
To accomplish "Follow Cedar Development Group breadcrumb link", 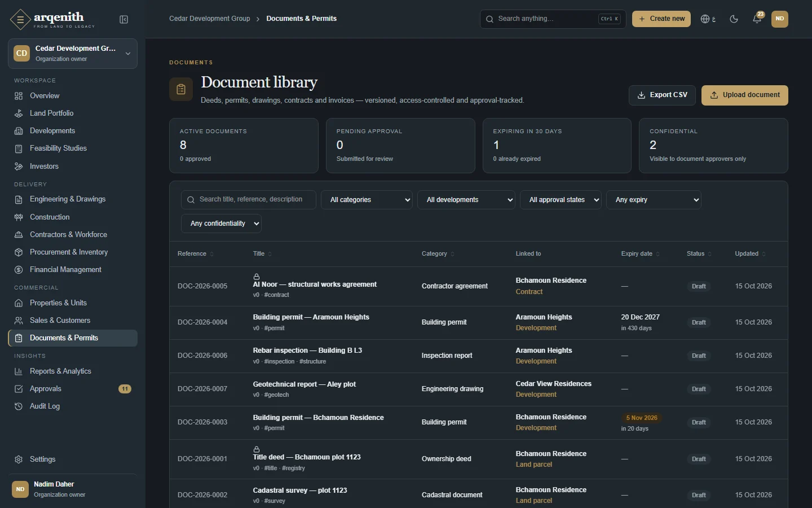I will 210,19.
